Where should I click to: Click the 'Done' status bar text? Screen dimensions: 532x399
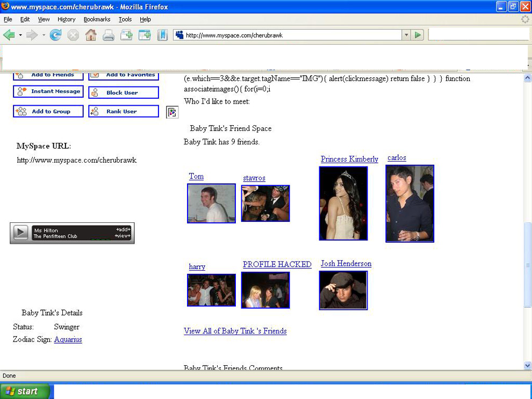tap(9, 375)
